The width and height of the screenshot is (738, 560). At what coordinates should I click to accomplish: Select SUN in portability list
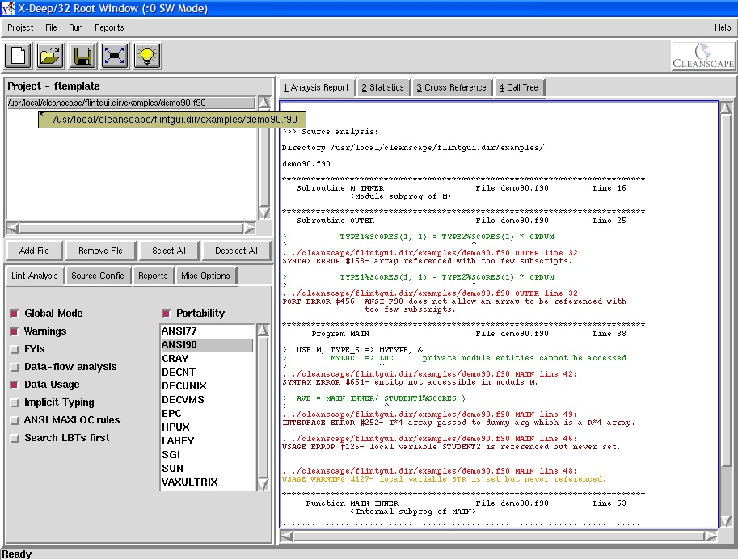tap(207, 468)
